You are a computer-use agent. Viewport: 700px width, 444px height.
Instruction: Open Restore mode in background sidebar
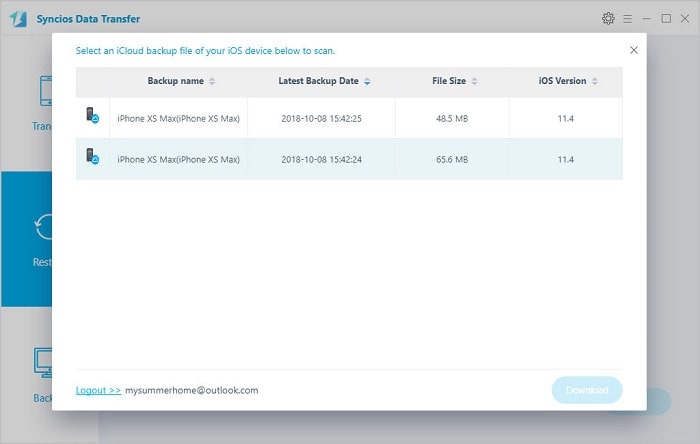tap(26, 239)
